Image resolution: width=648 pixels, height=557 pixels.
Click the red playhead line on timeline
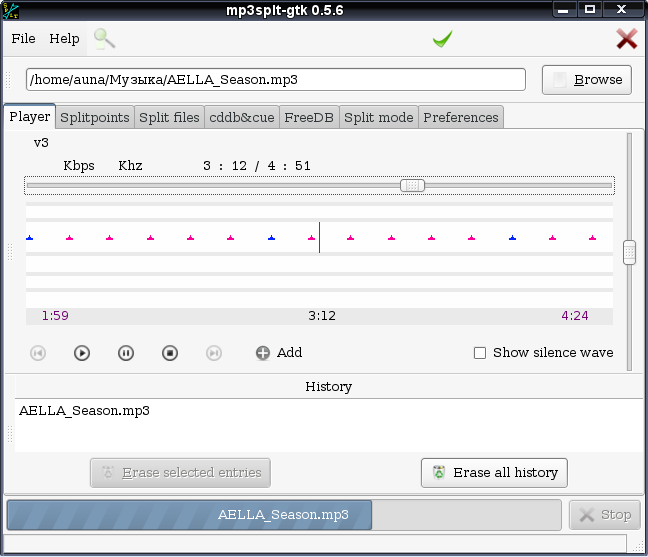pyautogui.click(x=319, y=237)
